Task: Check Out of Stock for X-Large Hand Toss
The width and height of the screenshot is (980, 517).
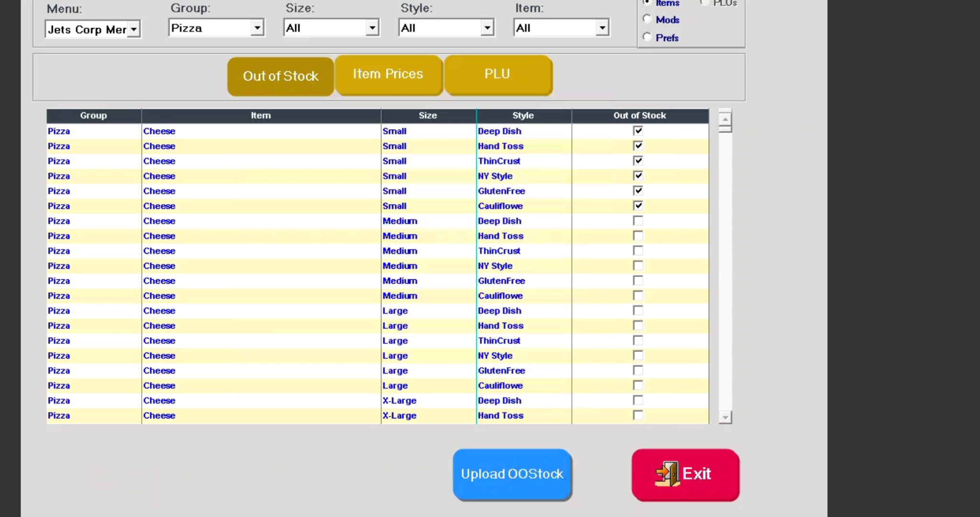Action: coord(638,415)
